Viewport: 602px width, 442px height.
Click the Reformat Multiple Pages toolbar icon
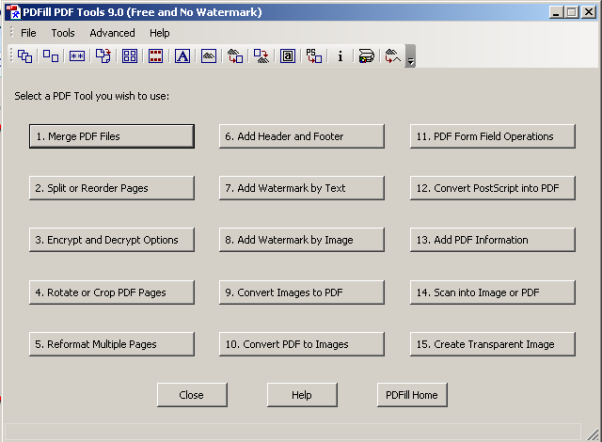[130, 56]
